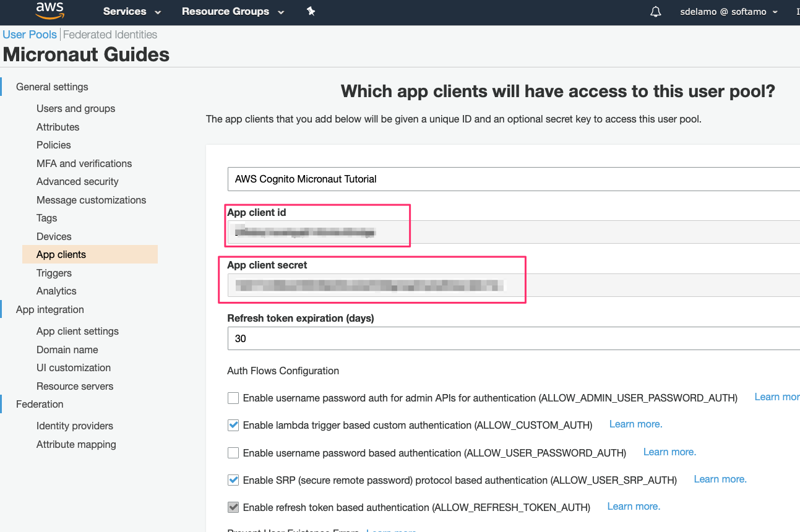
Task: Click the App client secret field
Action: [x=514, y=285]
